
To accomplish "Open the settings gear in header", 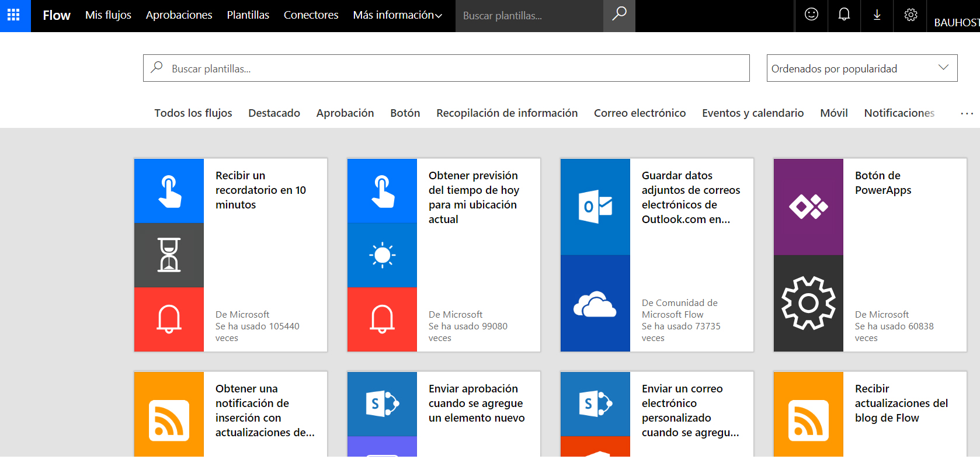I will [x=911, y=15].
